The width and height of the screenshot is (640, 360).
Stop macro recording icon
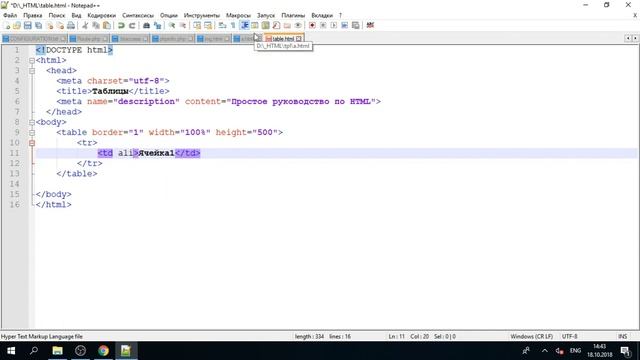[323, 25]
